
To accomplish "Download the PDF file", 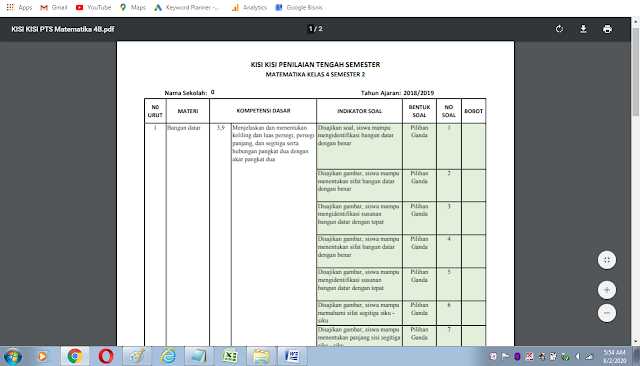I will click(x=583, y=29).
